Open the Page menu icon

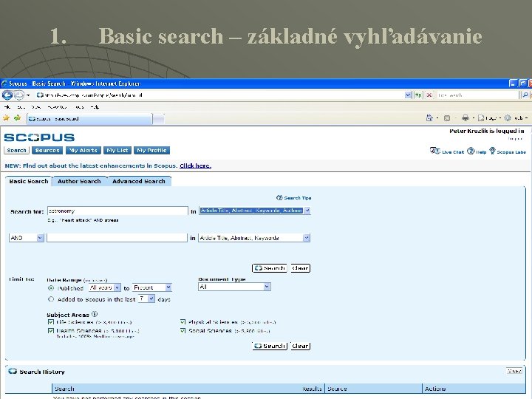click(481, 118)
